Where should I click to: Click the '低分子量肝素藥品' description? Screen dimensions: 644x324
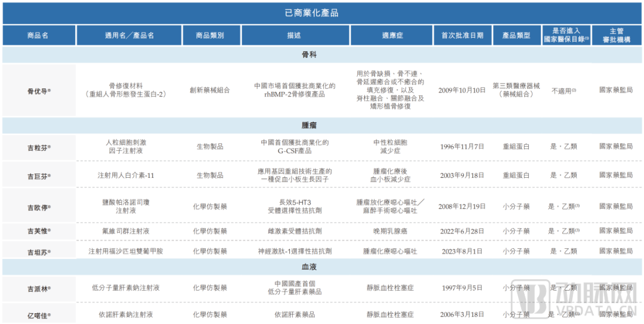click(295, 292)
